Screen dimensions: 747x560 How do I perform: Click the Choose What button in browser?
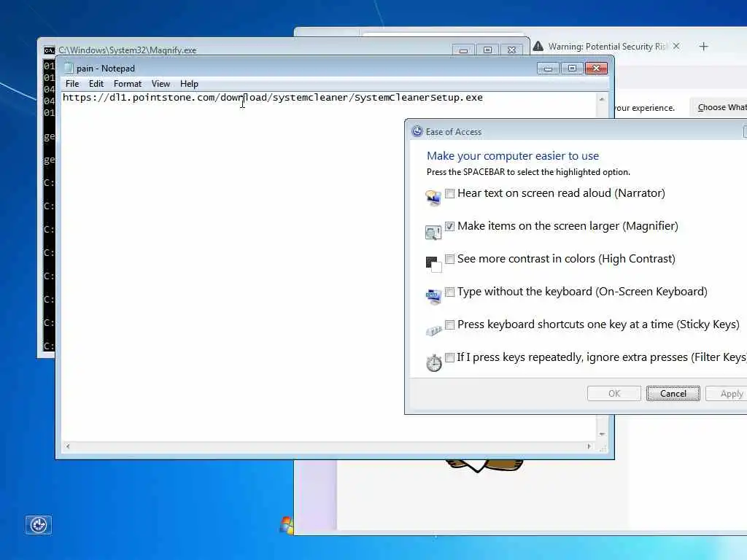[720, 107]
